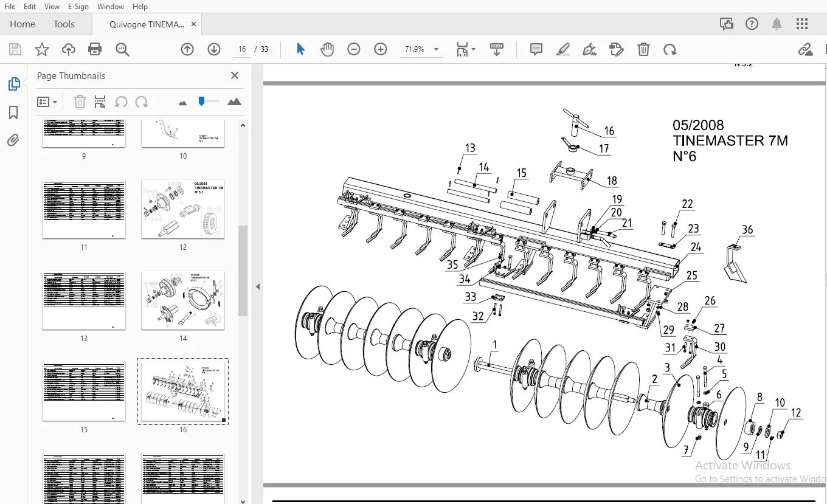This screenshot has height=504, width=827.
Task: Open the File menu
Action: pyautogui.click(x=10, y=6)
